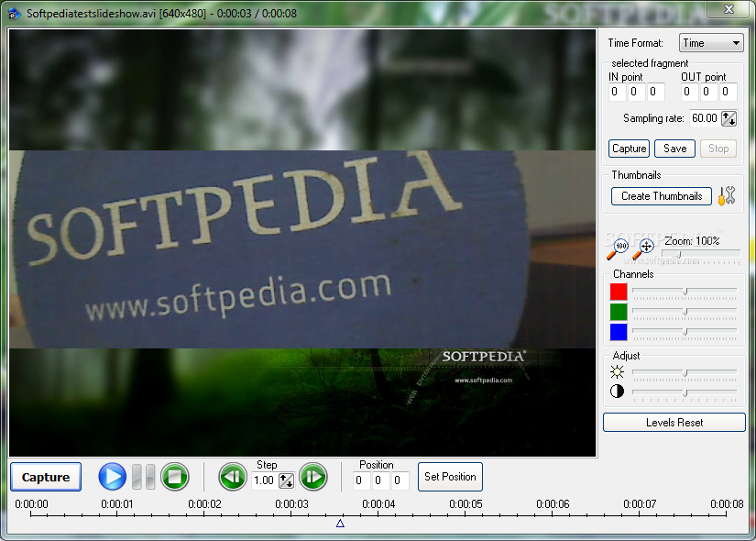The width and height of the screenshot is (756, 541).
Task: Click the application icon in title bar
Action: click(x=14, y=14)
